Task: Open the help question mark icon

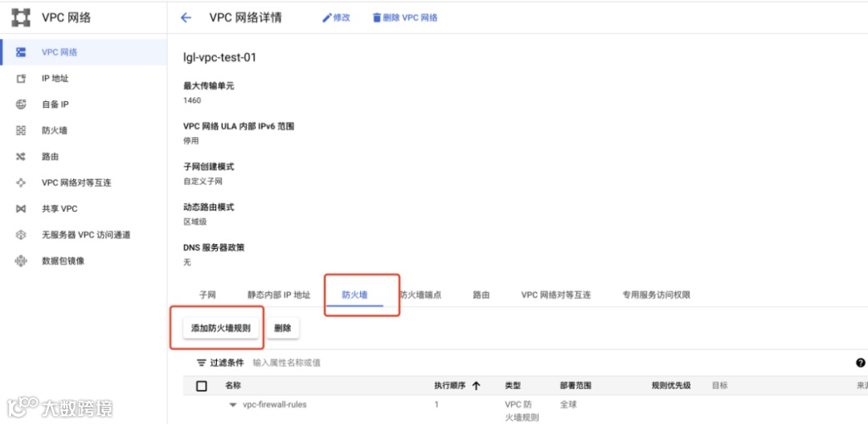Action: (x=860, y=363)
